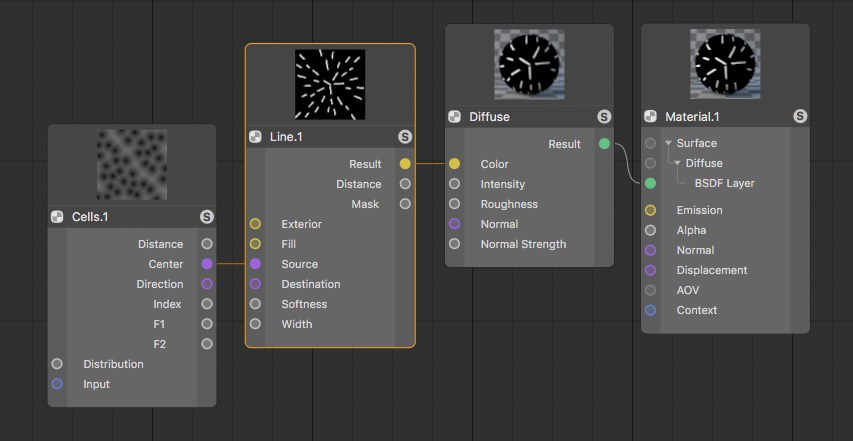Click the checkered node icon beside Cells.1 title

pos(57,217)
